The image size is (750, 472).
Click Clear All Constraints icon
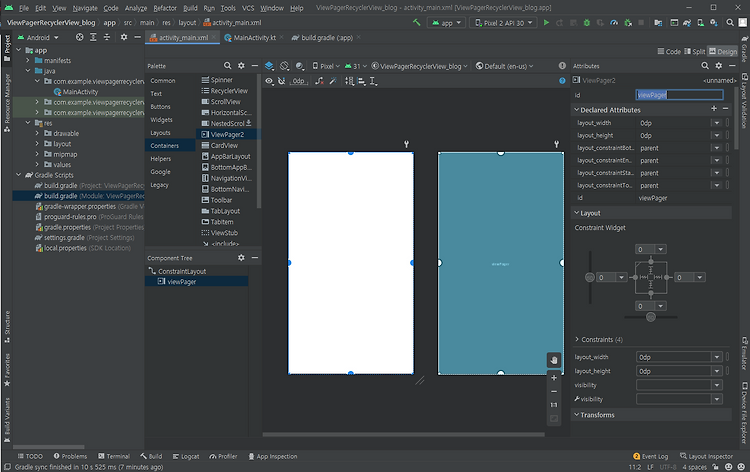pyautogui.click(x=320, y=81)
